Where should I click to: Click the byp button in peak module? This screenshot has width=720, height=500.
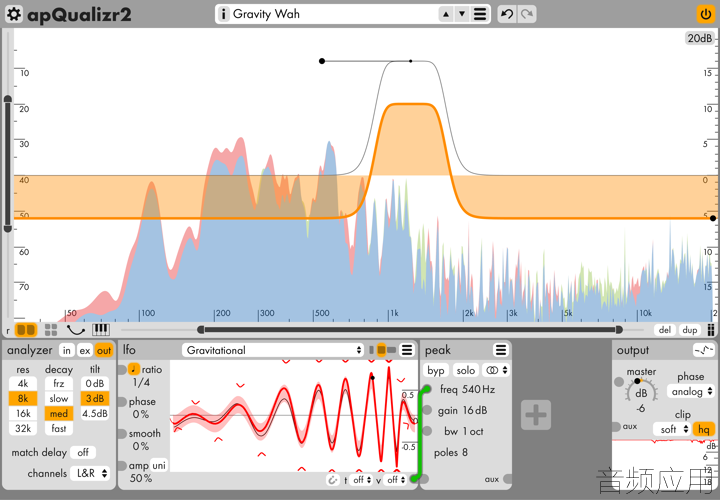point(436,370)
